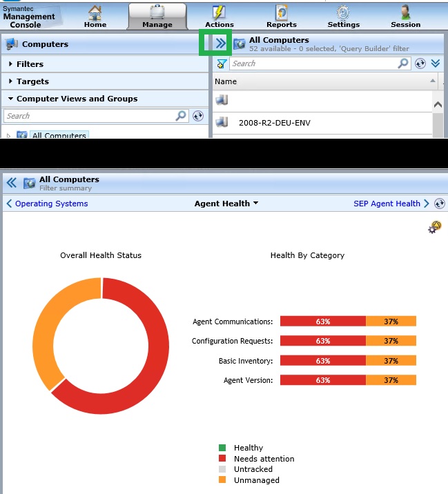Click Configuration Requests 37% orange bar
This screenshot has width=448, height=494.
(391, 341)
